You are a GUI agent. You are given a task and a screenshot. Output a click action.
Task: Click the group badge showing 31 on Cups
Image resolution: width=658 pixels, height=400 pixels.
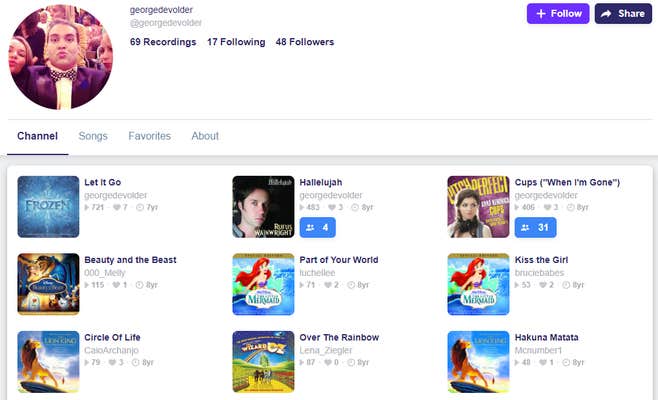[534, 227]
